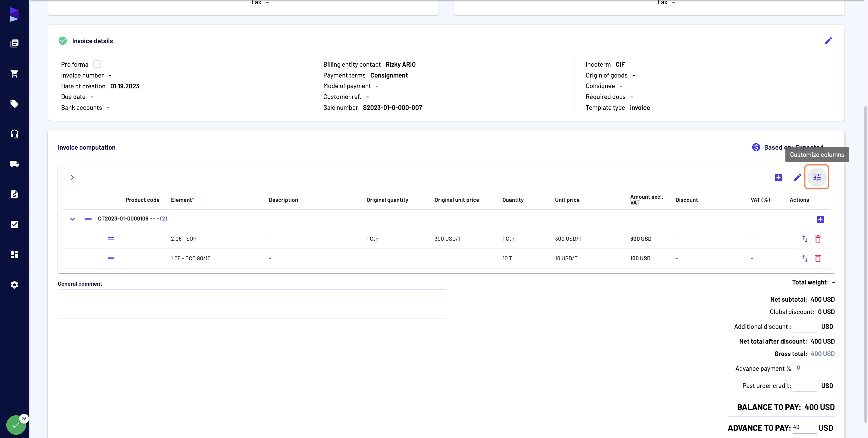Add a line with the toolbar plus icon

pyautogui.click(x=778, y=177)
